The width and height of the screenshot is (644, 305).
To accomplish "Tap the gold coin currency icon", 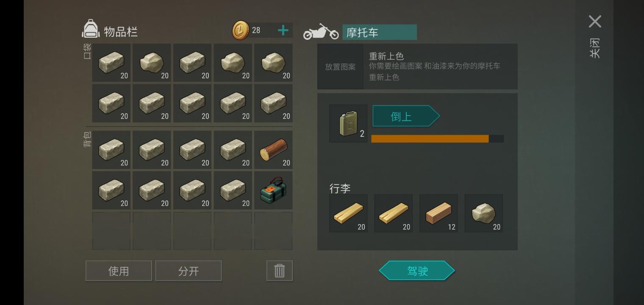I will click(x=241, y=30).
